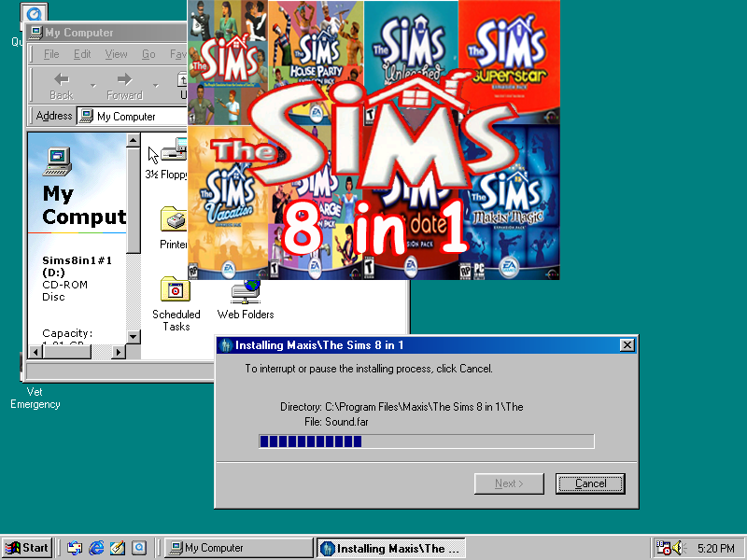Image resolution: width=747 pixels, height=560 pixels.
Task: Click the 5:20 PM clock
Action: (716, 549)
